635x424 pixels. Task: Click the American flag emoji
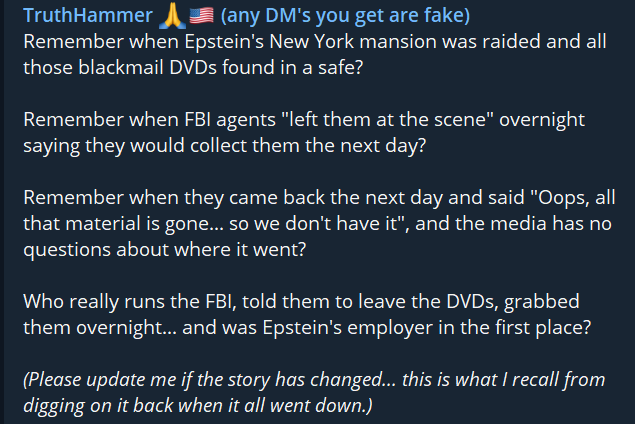(x=201, y=16)
